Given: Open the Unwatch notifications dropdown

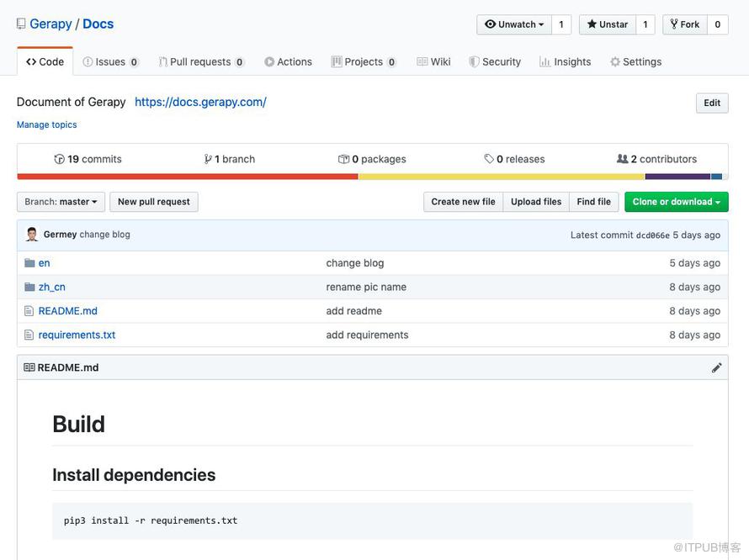Looking at the screenshot, I should click(x=514, y=24).
